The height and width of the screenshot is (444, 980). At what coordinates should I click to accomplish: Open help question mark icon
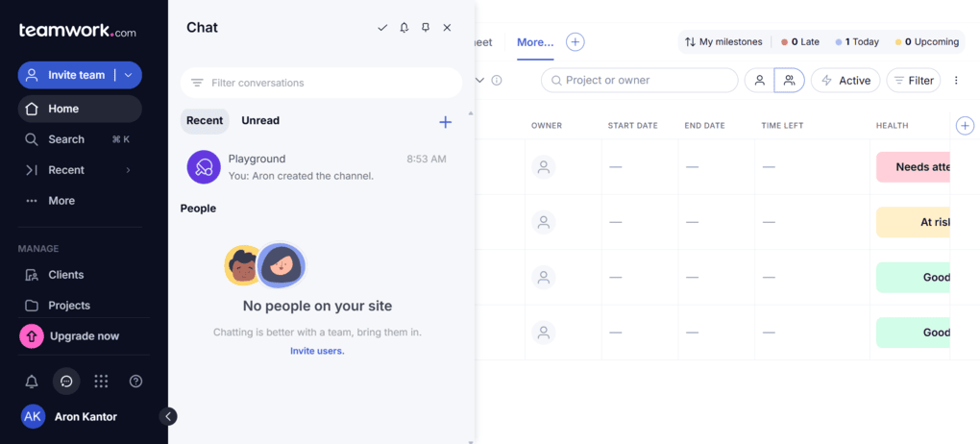pyautogui.click(x=135, y=382)
